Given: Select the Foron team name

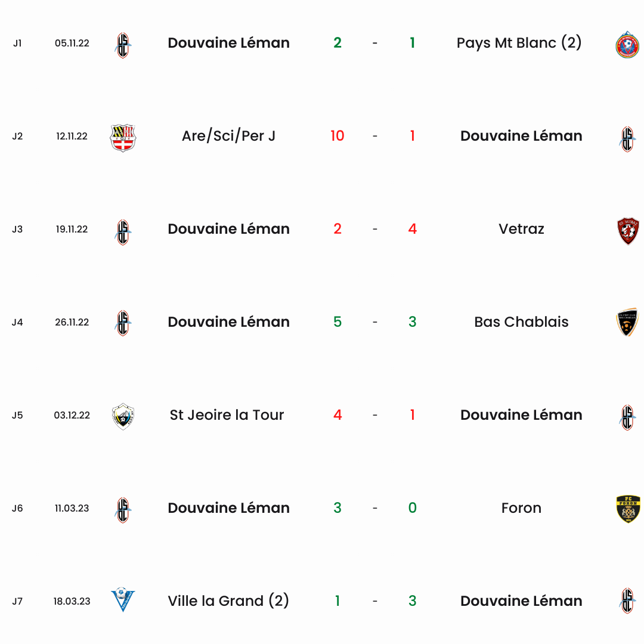Looking at the screenshot, I should (x=521, y=508).
